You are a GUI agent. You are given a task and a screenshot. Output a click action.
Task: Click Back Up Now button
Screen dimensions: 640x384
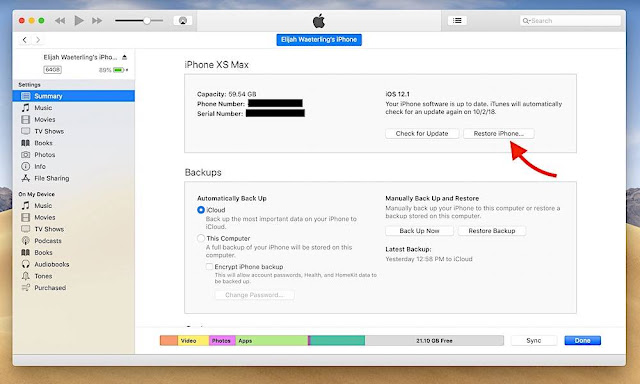(x=419, y=231)
